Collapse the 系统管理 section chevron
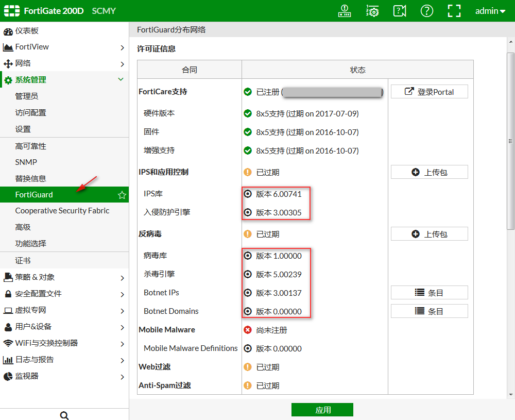The image size is (515, 420). [121, 79]
